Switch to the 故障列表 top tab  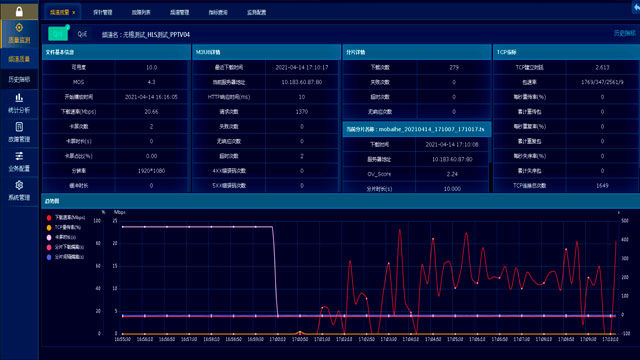point(141,12)
